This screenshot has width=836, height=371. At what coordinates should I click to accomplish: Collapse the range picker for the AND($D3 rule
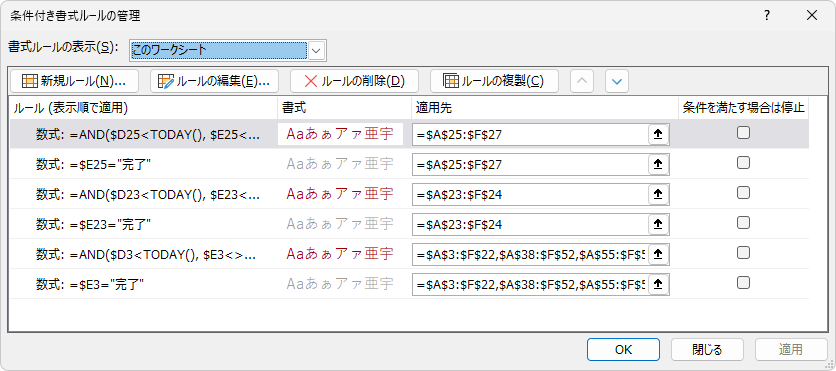coord(658,254)
